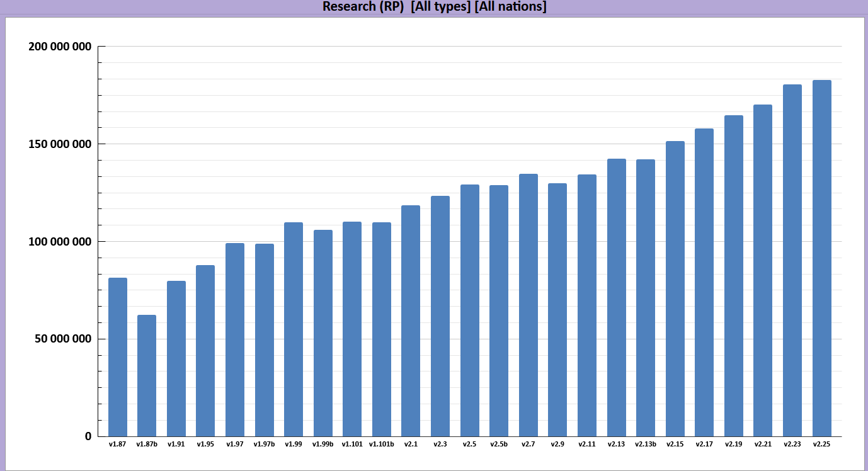Click the '0' y-axis origin label
The height and width of the screenshot is (471, 868).
point(88,436)
